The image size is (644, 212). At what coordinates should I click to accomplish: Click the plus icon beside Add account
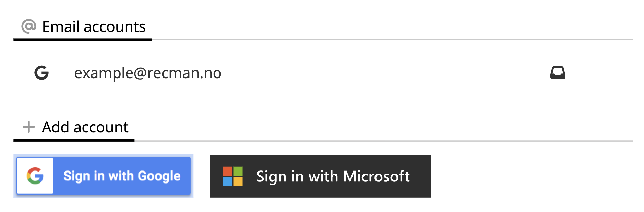tap(29, 127)
